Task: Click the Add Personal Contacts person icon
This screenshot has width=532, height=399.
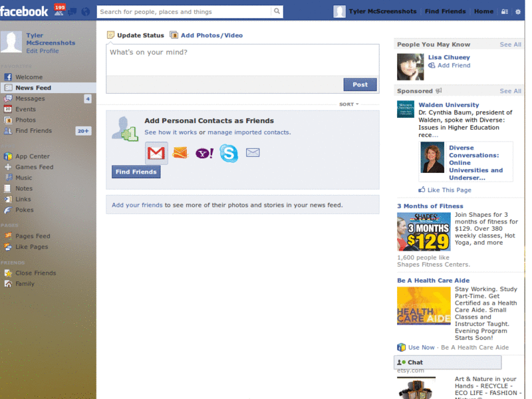Action: pyautogui.click(x=125, y=129)
